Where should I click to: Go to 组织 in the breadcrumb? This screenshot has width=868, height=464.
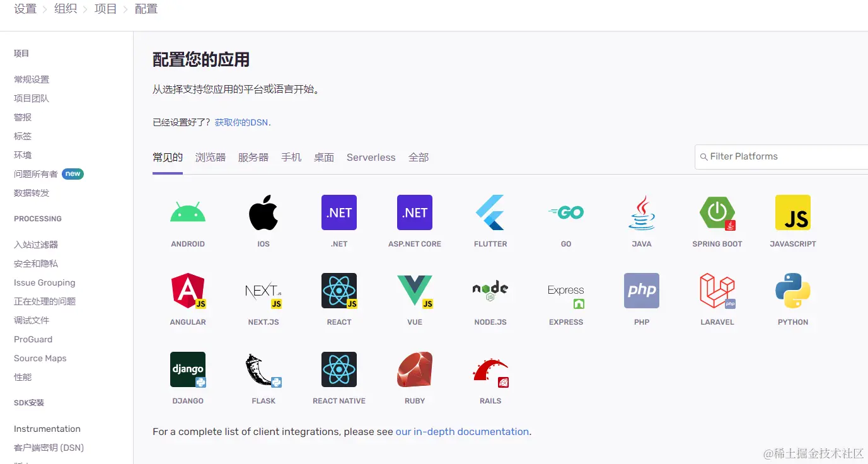point(66,9)
